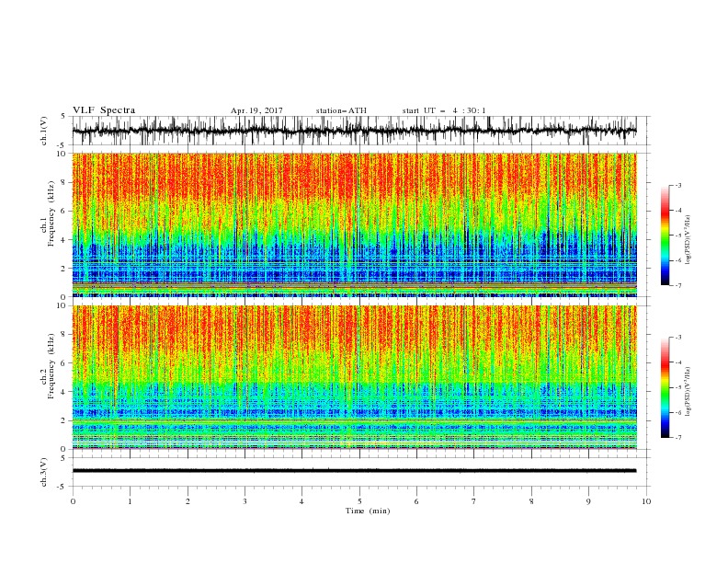Click the ch.1 color bar "log(PSD)(V²/Hz)" label
Screen dimensions: 728x563
pyautogui.click(x=688, y=239)
